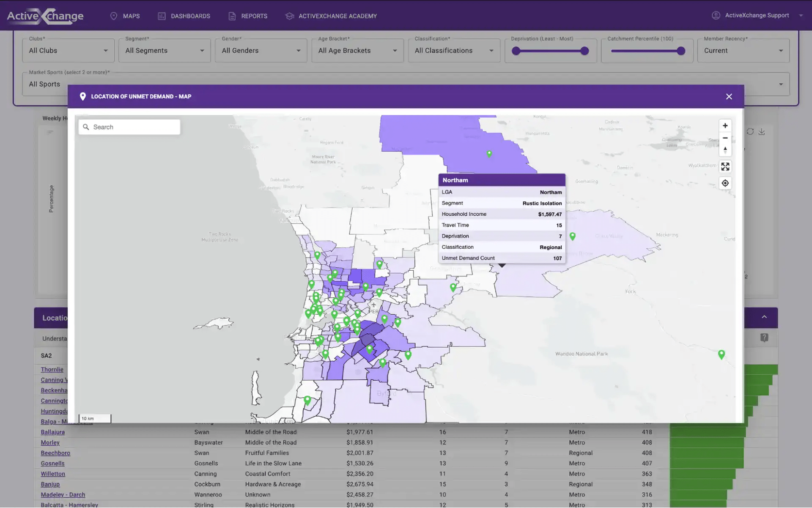The image size is (812, 508).
Task: Open the All Clubs dropdown
Action: [x=68, y=51]
